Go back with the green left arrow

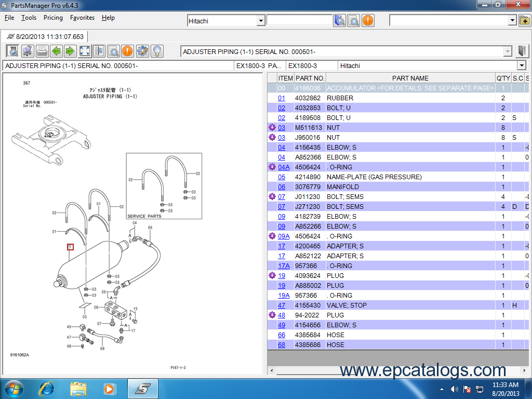[x=56, y=51]
